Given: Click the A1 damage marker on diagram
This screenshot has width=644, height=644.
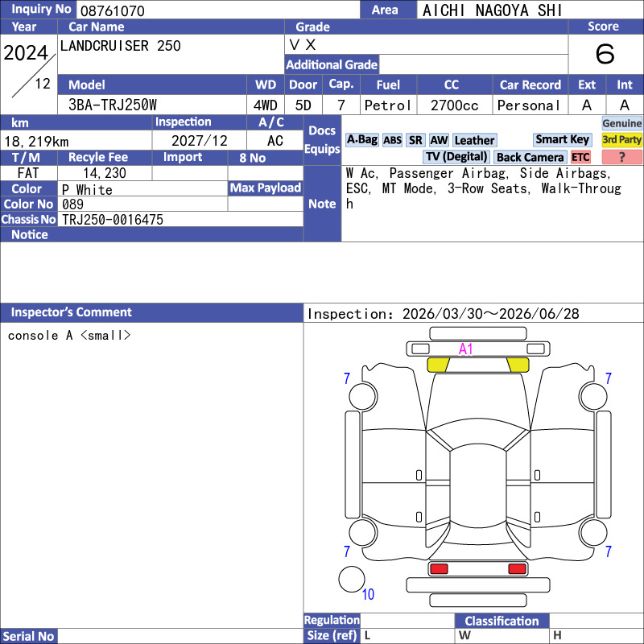Looking at the screenshot, I should coord(466,349).
